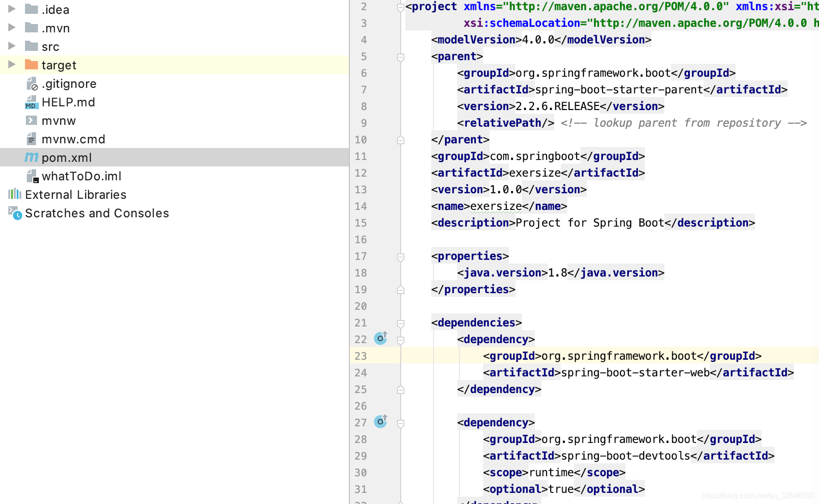The image size is (819, 504).
Task: Click the text 2.2.6.RELEASE on line 8
Action: (558, 106)
